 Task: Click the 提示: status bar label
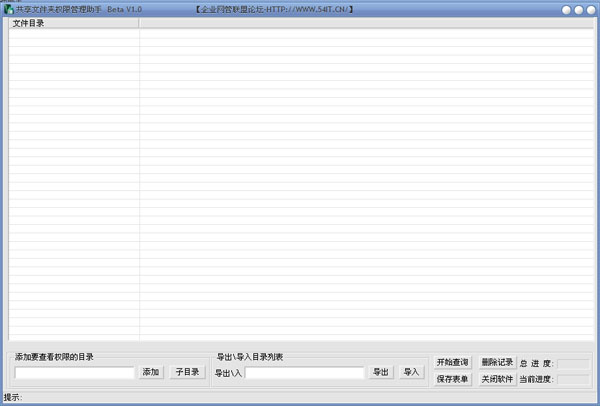[13, 397]
